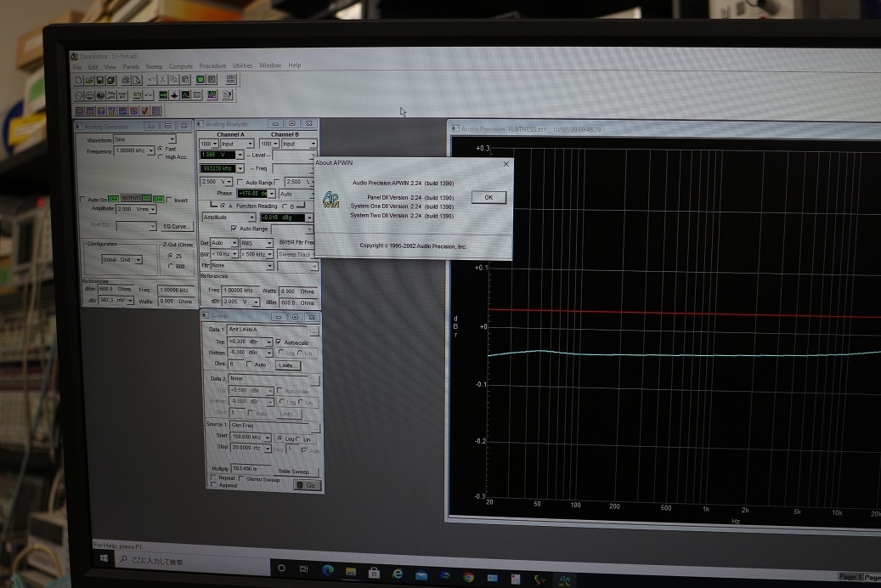The height and width of the screenshot is (588, 881).
Task: Click the New file toolbar icon
Action: 79,80
